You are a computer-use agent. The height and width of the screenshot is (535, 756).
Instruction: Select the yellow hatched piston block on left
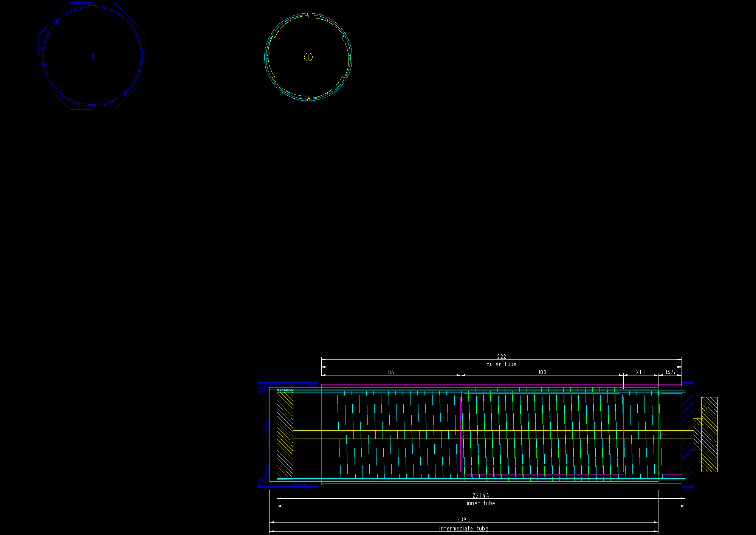285,434
